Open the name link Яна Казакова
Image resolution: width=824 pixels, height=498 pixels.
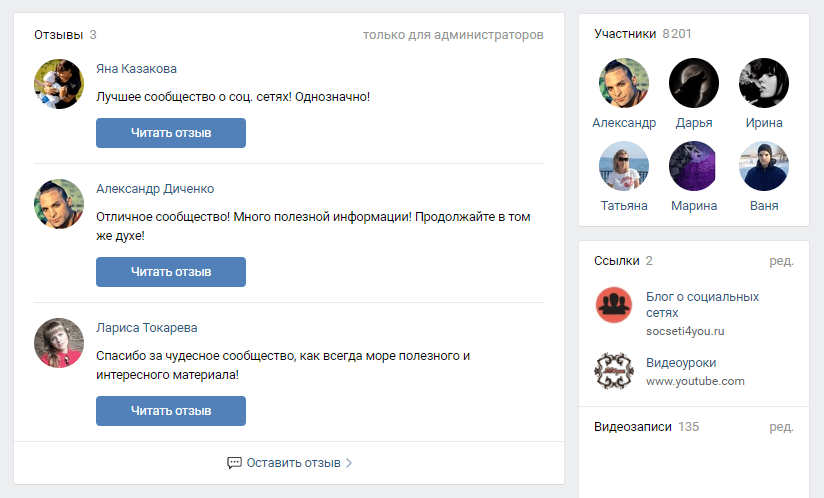(x=137, y=69)
